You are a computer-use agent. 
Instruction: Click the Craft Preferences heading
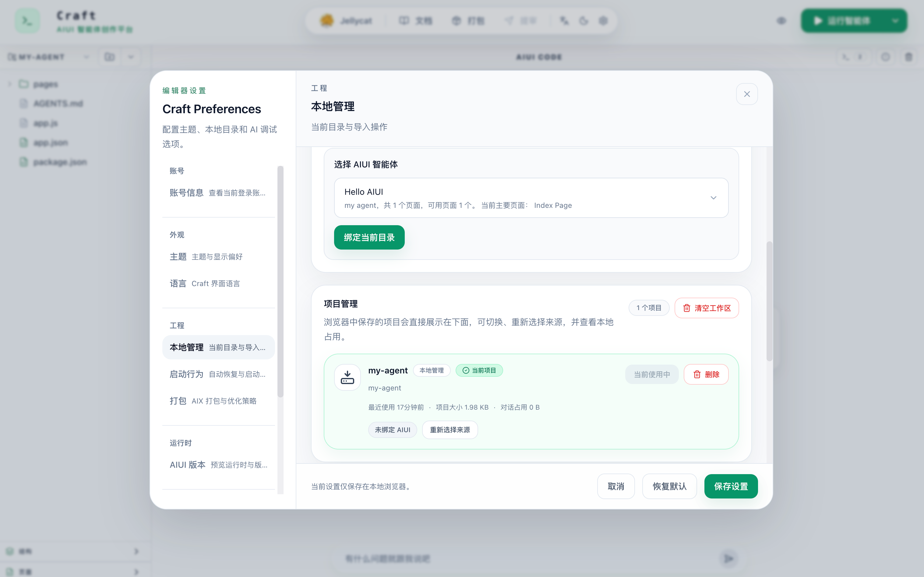(212, 109)
